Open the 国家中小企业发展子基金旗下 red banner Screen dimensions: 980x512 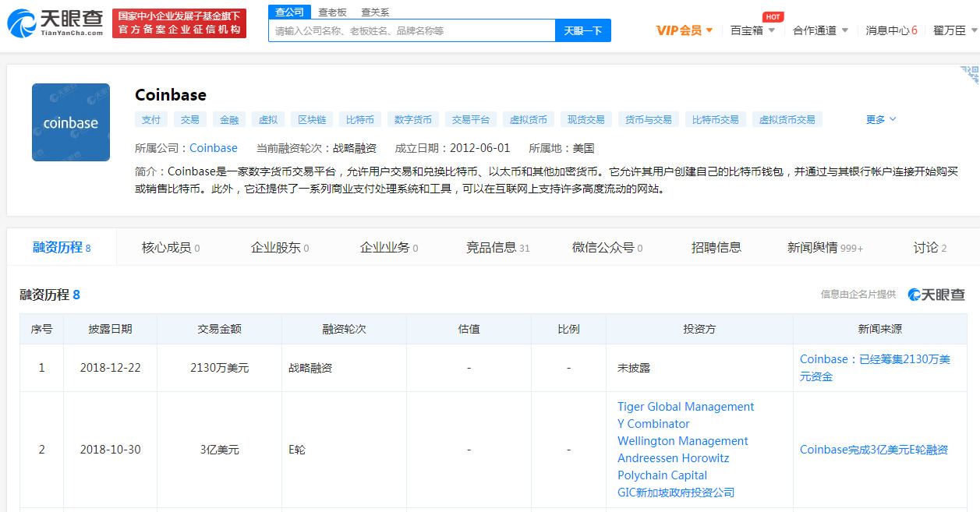(179, 23)
